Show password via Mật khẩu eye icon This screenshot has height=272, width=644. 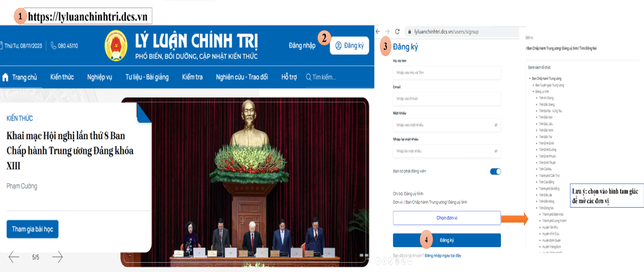point(496,125)
